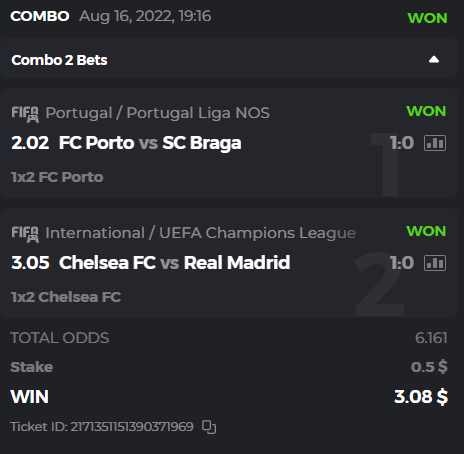The width and height of the screenshot is (464, 454).
Task: Open statistics for Chelsea FC vs Real Madrid
Action: 435,263
